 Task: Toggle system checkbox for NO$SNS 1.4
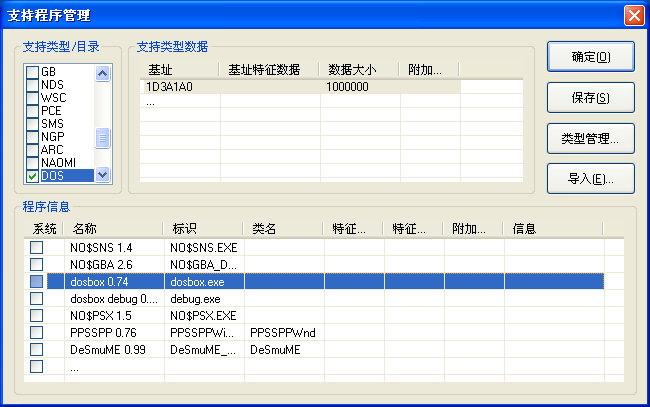(36, 247)
